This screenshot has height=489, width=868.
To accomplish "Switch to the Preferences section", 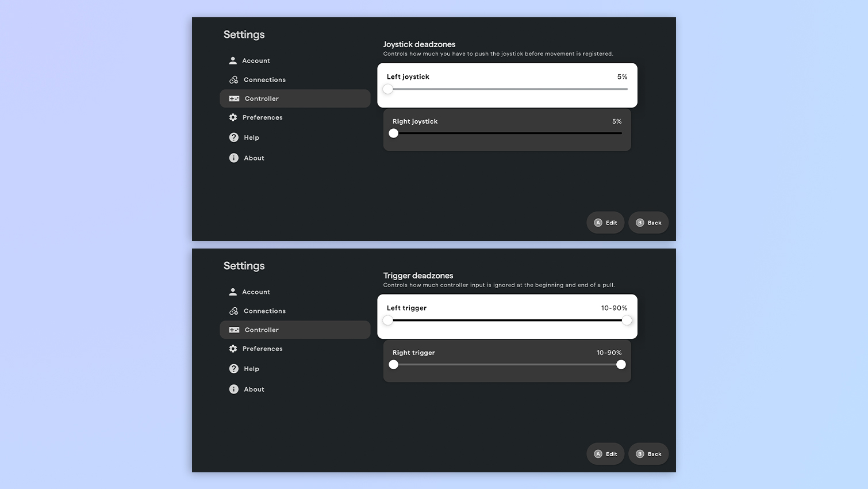I will pyautogui.click(x=263, y=117).
